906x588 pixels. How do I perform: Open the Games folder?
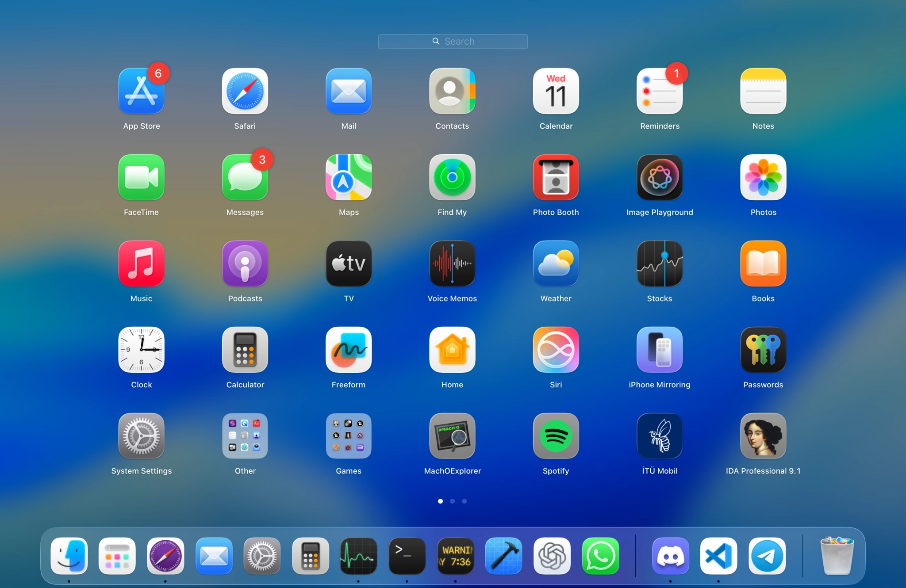[349, 436]
